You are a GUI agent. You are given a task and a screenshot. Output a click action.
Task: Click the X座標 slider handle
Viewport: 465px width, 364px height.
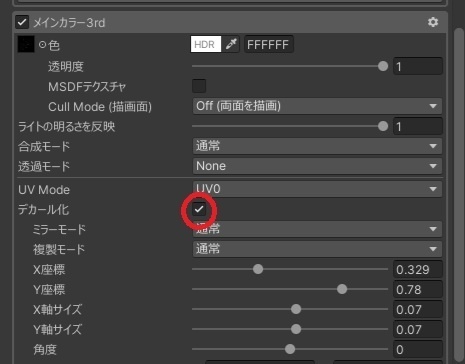[258, 269]
